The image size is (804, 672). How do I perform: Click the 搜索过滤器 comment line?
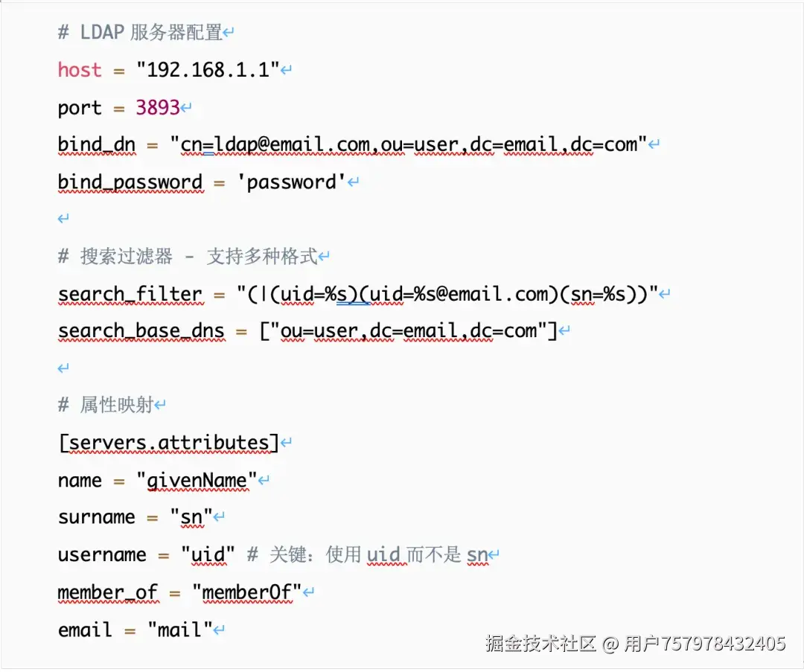pyautogui.click(x=188, y=256)
